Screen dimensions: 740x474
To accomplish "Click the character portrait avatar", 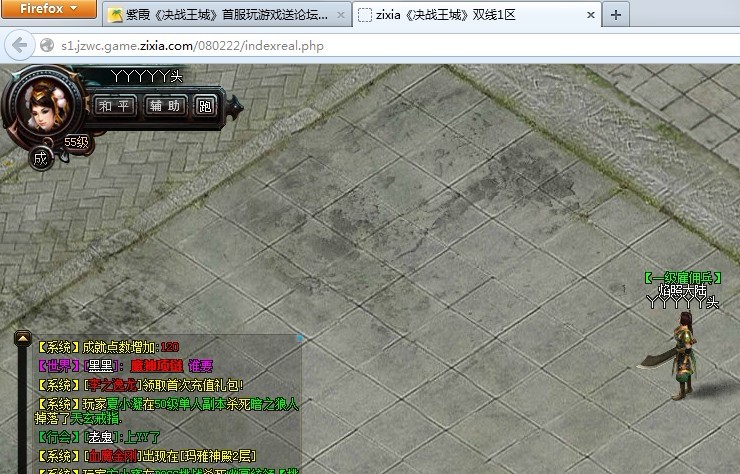I will pos(46,104).
